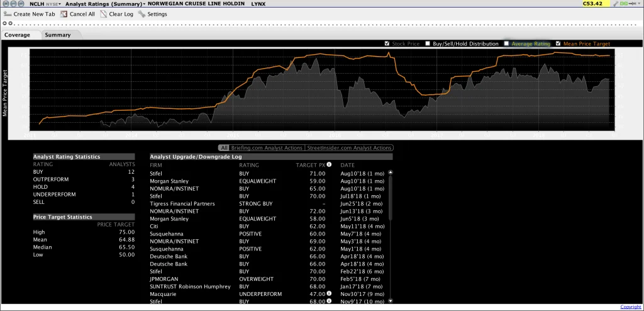This screenshot has width=644, height=311.
Task: Open the Copyright link
Action: coord(630,307)
